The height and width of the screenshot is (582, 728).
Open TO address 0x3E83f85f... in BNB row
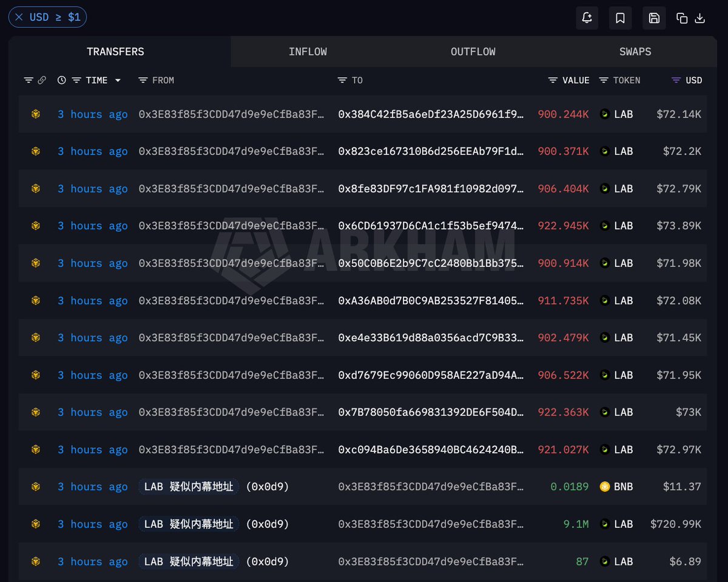[x=431, y=487]
